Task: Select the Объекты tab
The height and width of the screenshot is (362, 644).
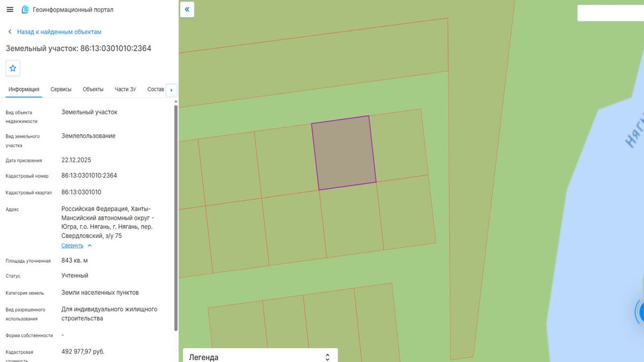Action: [93, 89]
